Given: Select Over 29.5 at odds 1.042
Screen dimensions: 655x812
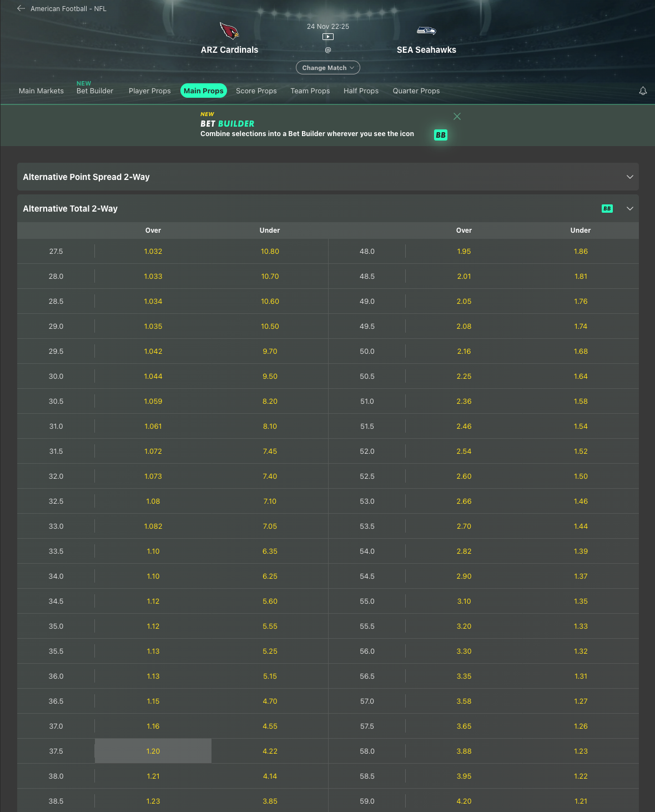Looking at the screenshot, I should 153,351.
